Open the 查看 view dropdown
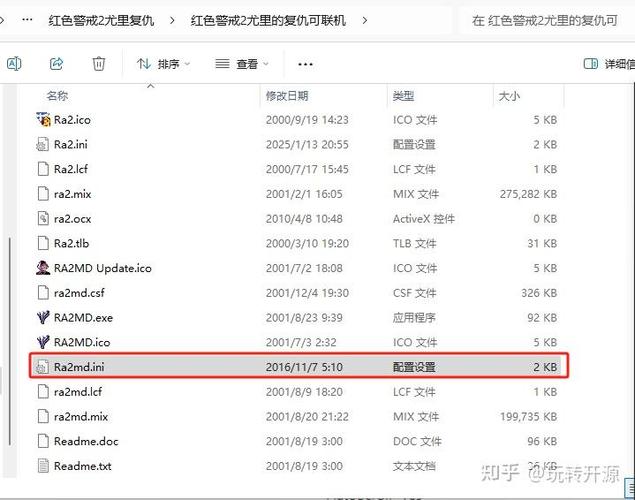635x500 pixels. (x=242, y=64)
